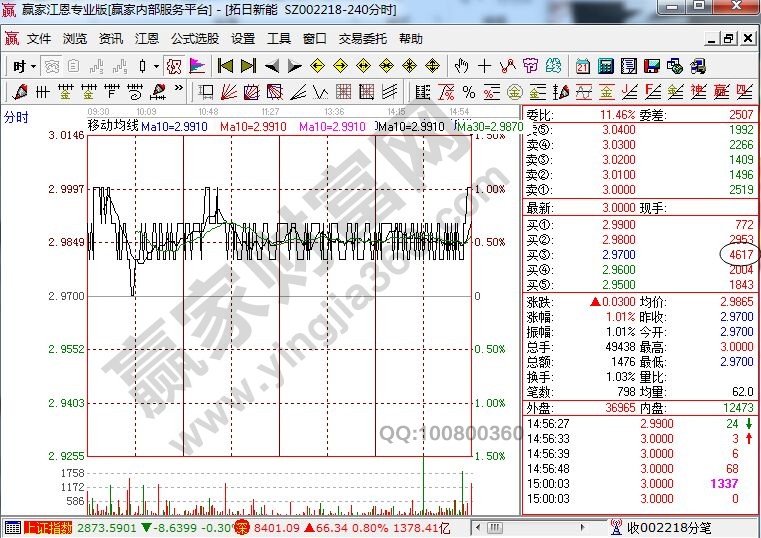Toggle the red 权 adjustment button

point(173,66)
